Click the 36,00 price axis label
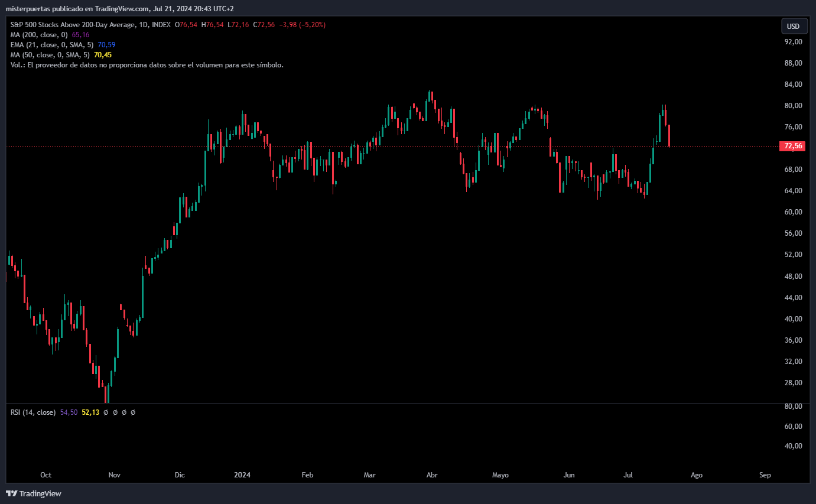The width and height of the screenshot is (816, 504). coord(793,340)
